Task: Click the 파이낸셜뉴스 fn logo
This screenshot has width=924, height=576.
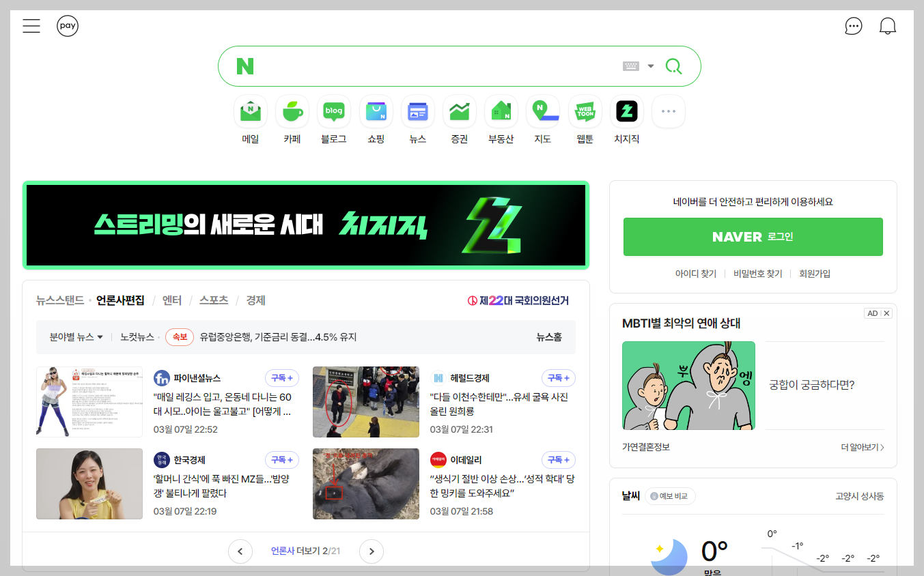Action: (162, 378)
